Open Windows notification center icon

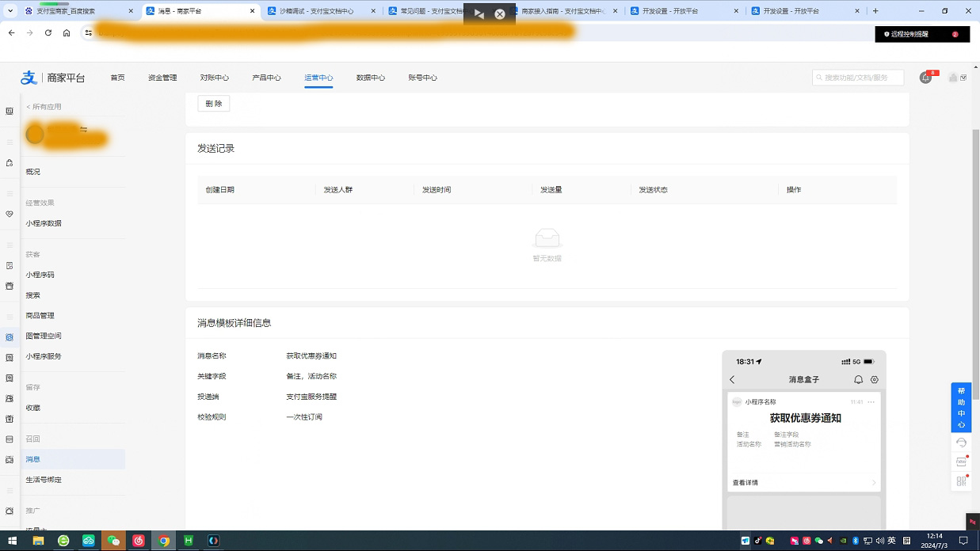pos(963,541)
